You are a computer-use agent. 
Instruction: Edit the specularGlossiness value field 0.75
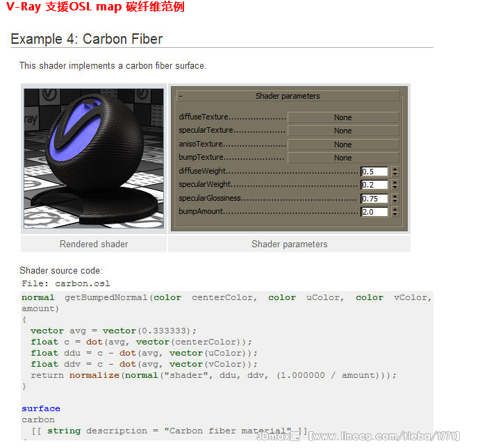coord(374,199)
